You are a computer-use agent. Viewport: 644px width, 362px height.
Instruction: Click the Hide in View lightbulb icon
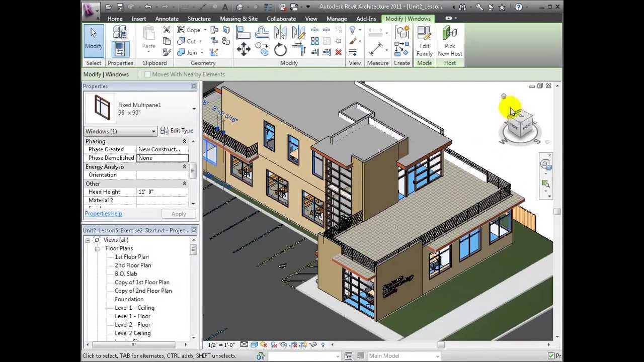click(x=352, y=30)
